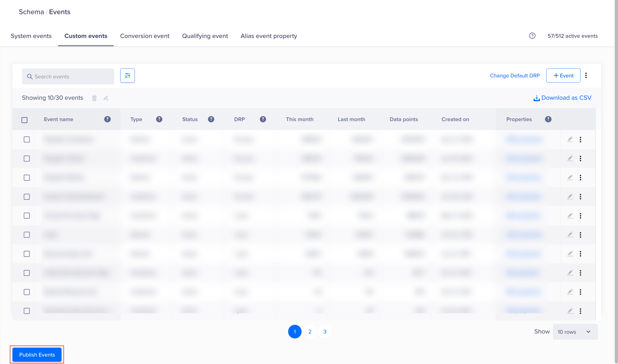The height and width of the screenshot is (364, 618).
Task: Open the 10 rows dropdown
Action: click(x=575, y=332)
